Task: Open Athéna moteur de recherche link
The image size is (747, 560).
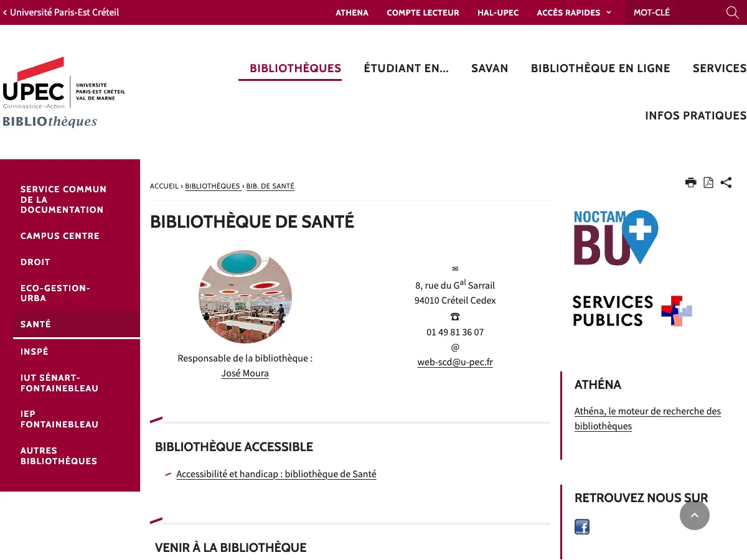Action: point(647,419)
